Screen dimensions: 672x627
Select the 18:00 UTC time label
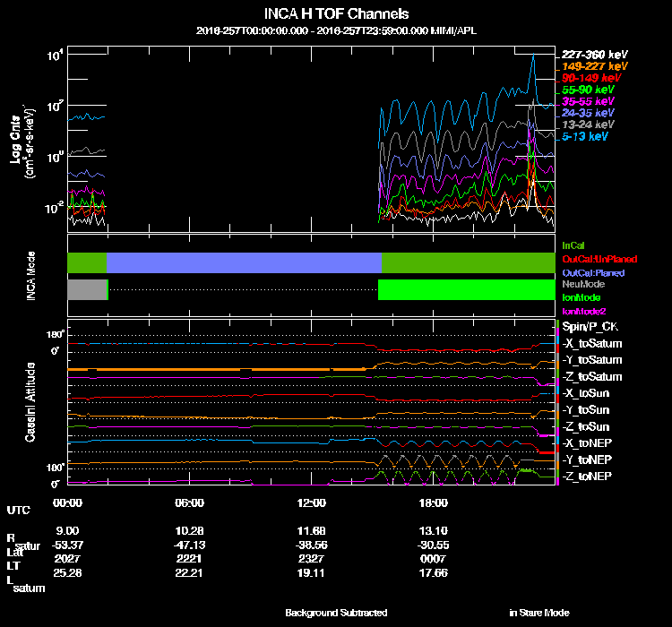point(434,502)
